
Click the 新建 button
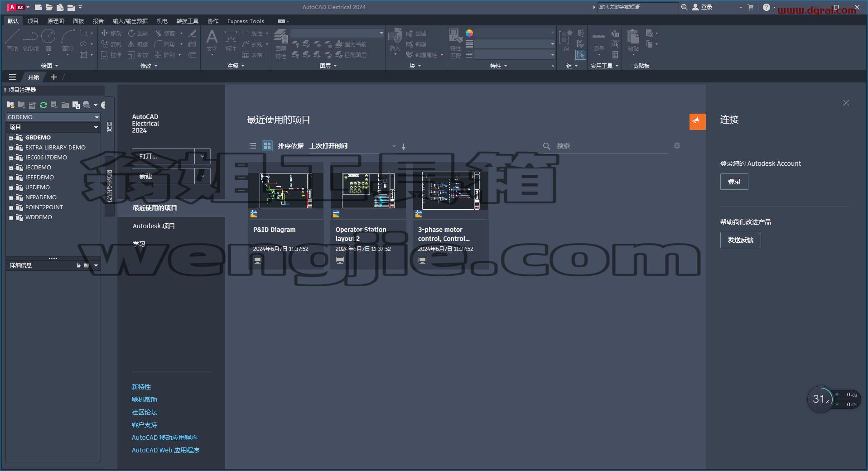(163, 176)
